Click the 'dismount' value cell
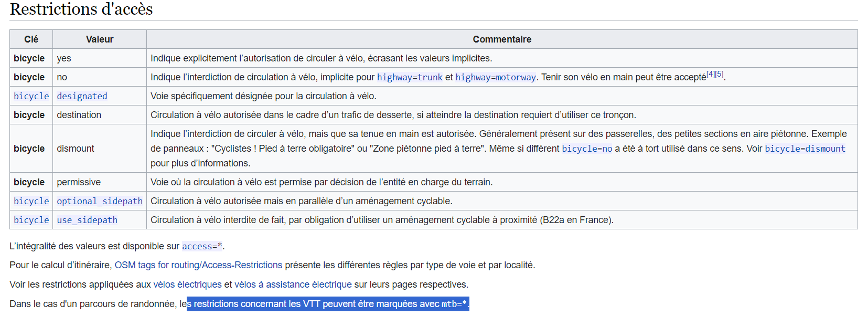The image size is (868, 327). point(100,149)
